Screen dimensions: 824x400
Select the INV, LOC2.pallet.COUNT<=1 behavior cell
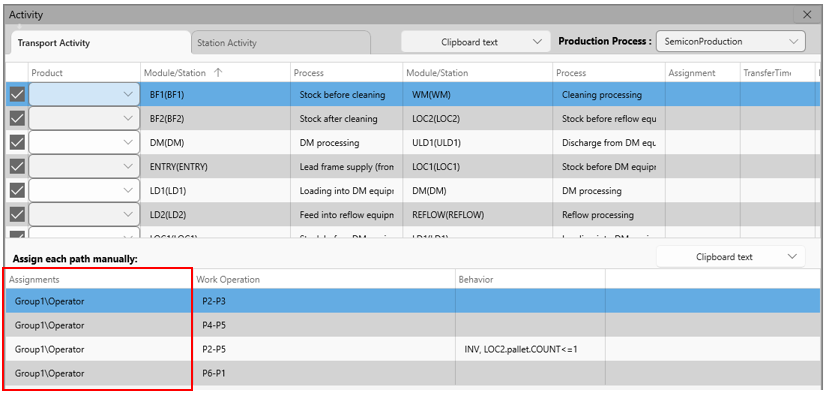(x=521, y=349)
